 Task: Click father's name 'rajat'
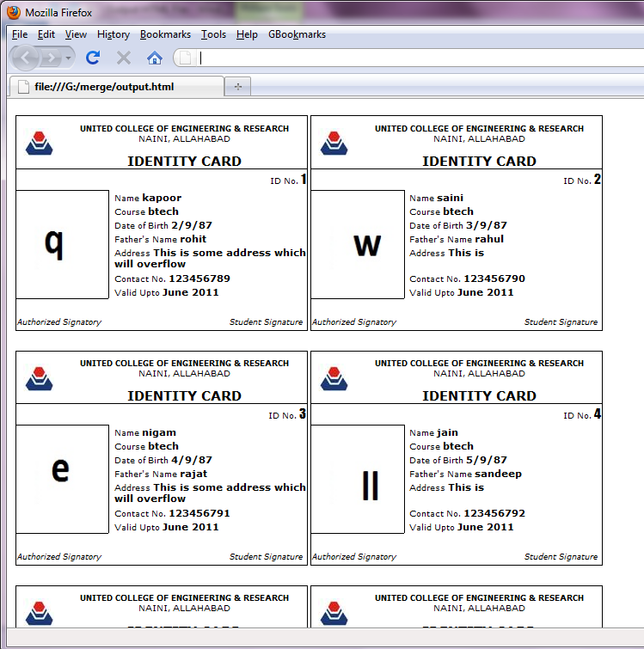click(x=193, y=474)
